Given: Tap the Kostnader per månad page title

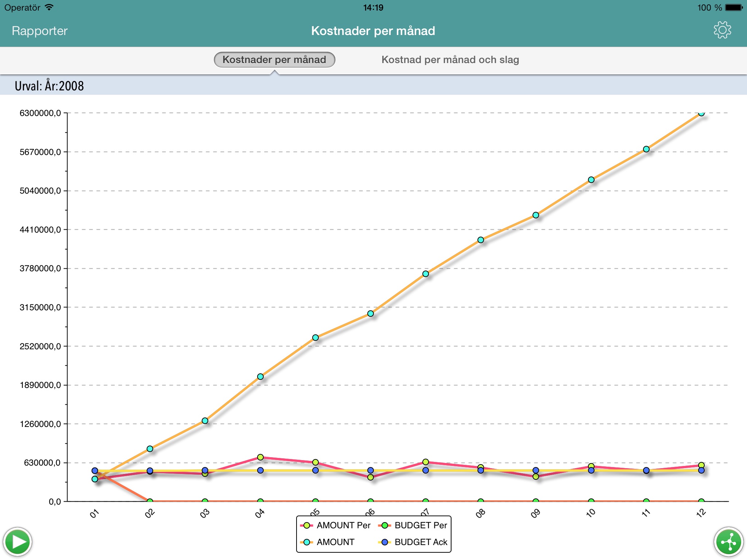Looking at the screenshot, I should click(373, 31).
